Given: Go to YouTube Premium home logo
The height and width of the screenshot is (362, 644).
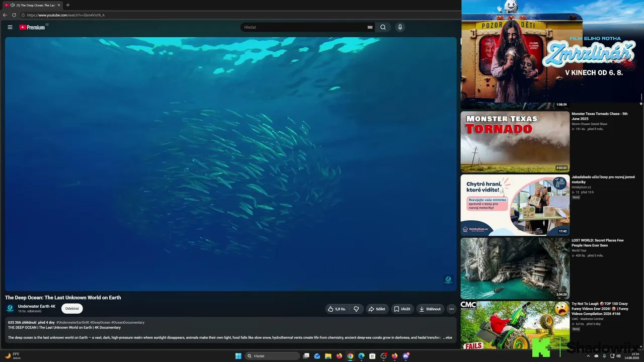Looking at the screenshot, I should tap(33, 27).
